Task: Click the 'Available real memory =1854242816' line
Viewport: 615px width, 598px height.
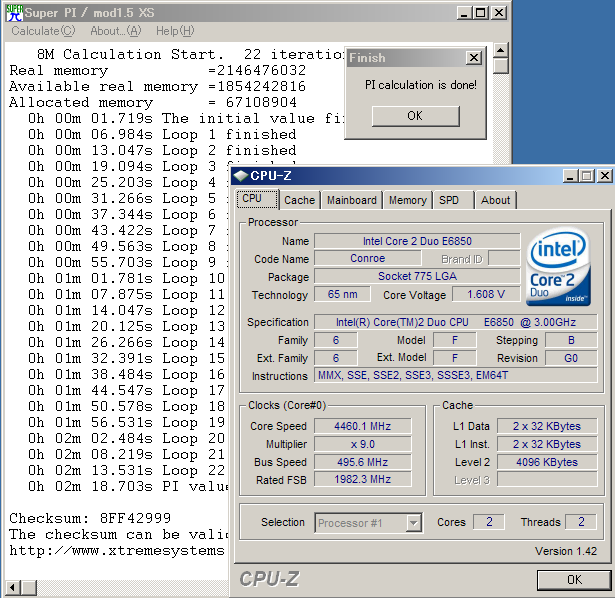Action: [158, 87]
